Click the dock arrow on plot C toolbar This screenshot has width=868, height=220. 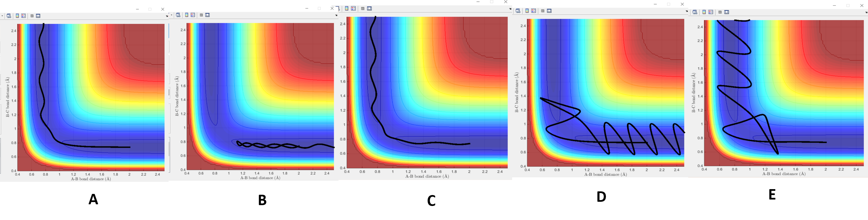click(510, 9)
